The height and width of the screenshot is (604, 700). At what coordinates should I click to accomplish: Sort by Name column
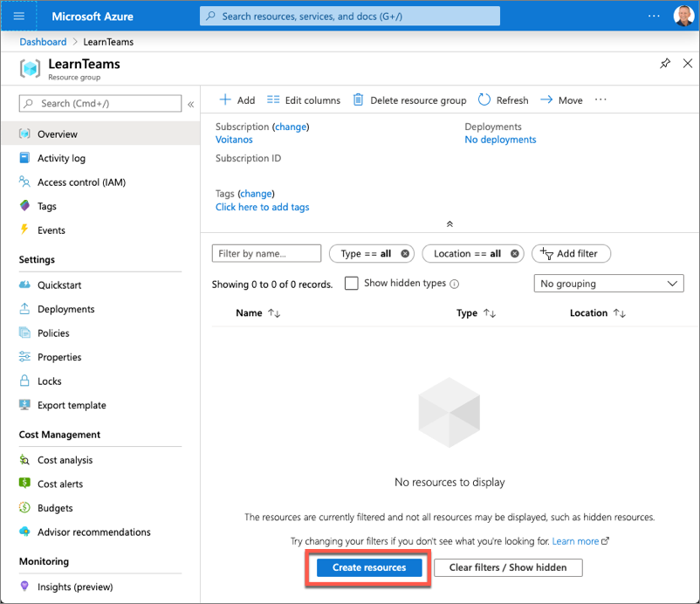coord(258,313)
